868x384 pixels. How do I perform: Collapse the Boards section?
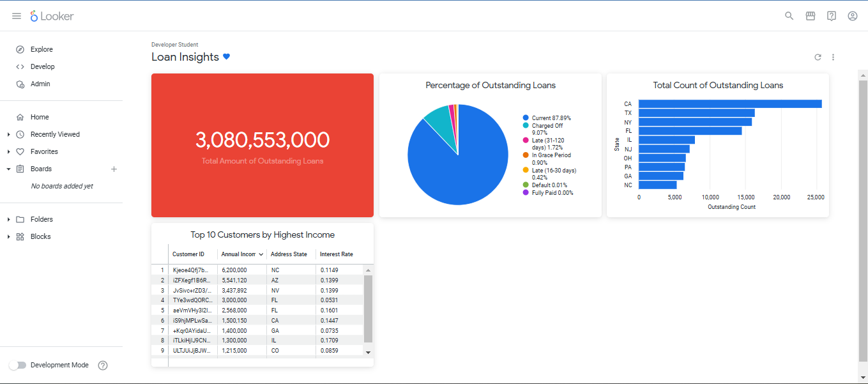pyautogui.click(x=8, y=169)
